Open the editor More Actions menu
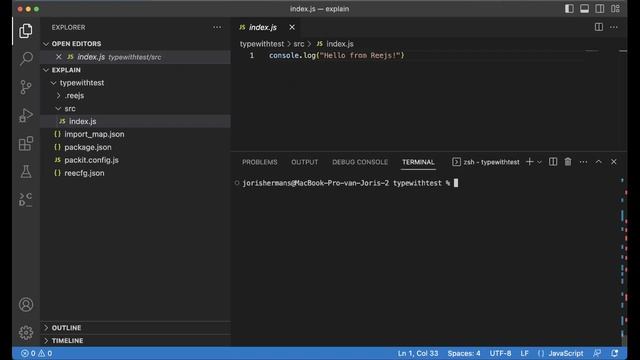640x360 pixels. point(613,27)
